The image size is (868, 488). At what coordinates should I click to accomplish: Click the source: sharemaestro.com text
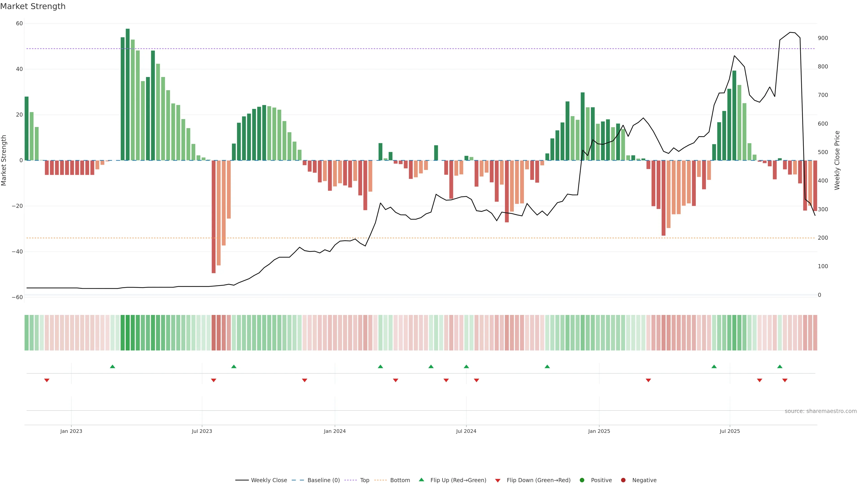click(x=821, y=411)
